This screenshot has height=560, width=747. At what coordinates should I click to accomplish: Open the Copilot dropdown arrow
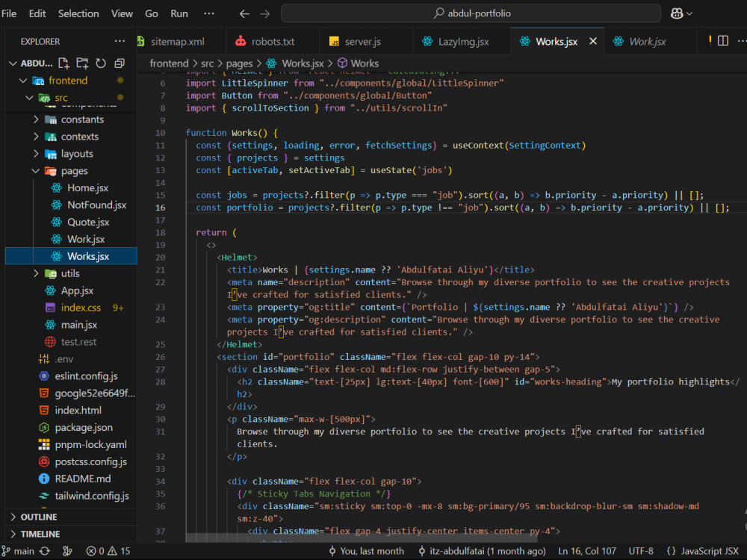tap(689, 13)
